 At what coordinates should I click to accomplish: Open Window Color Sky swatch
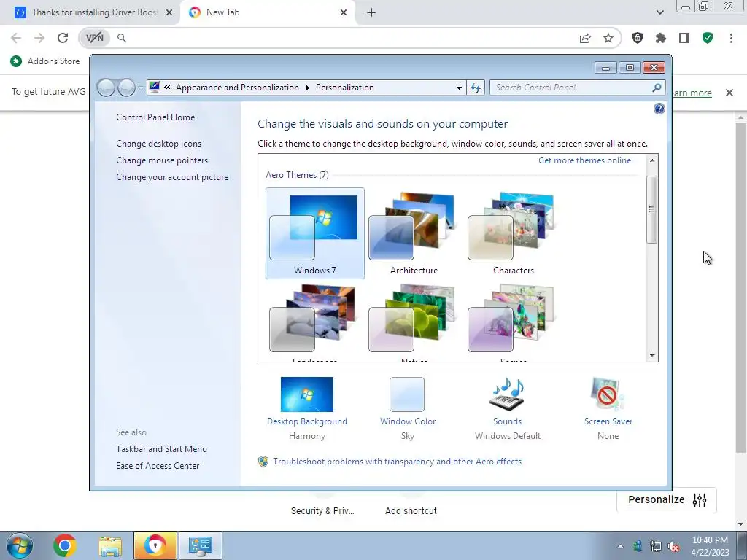407,394
